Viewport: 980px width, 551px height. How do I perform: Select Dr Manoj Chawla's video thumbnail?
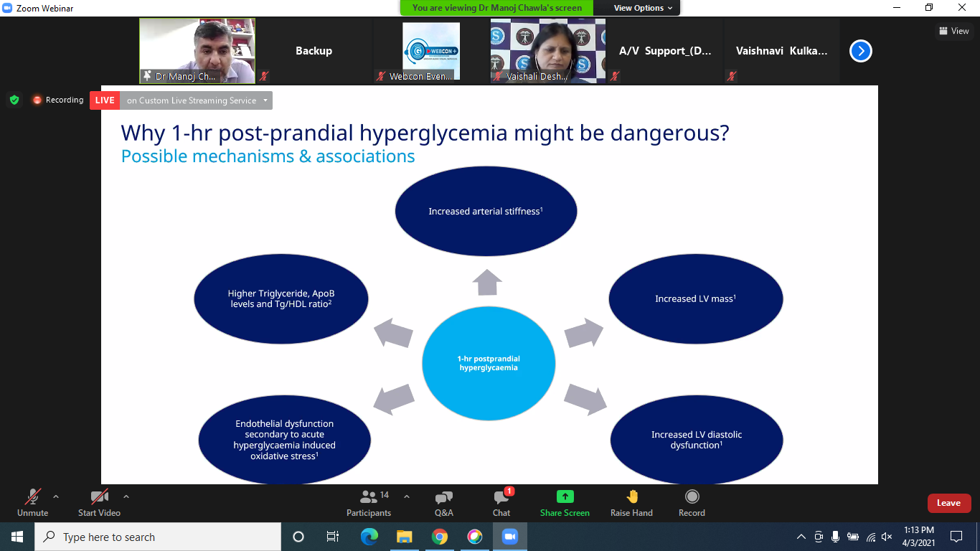point(197,51)
